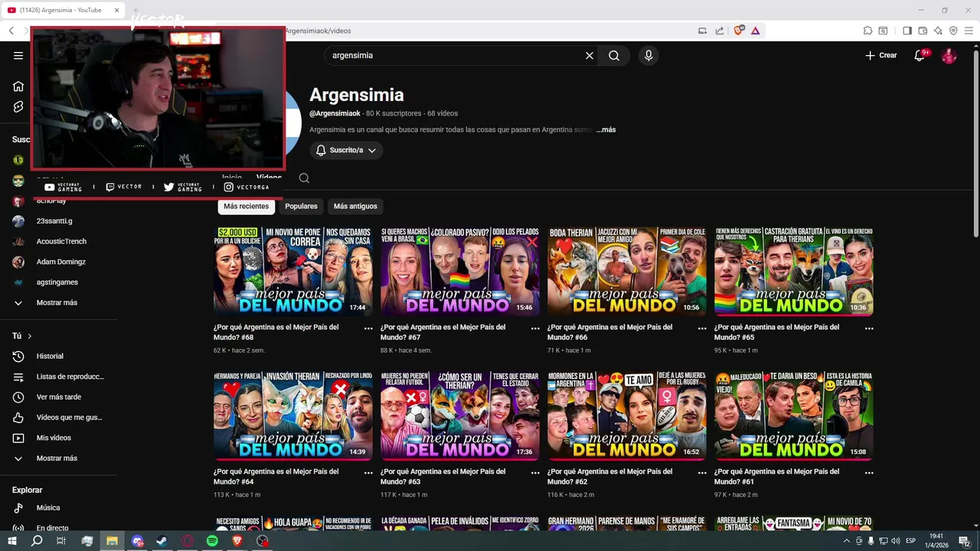Image resolution: width=980 pixels, height=551 pixels.
Task: Clear the search box with X
Action: pos(590,56)
